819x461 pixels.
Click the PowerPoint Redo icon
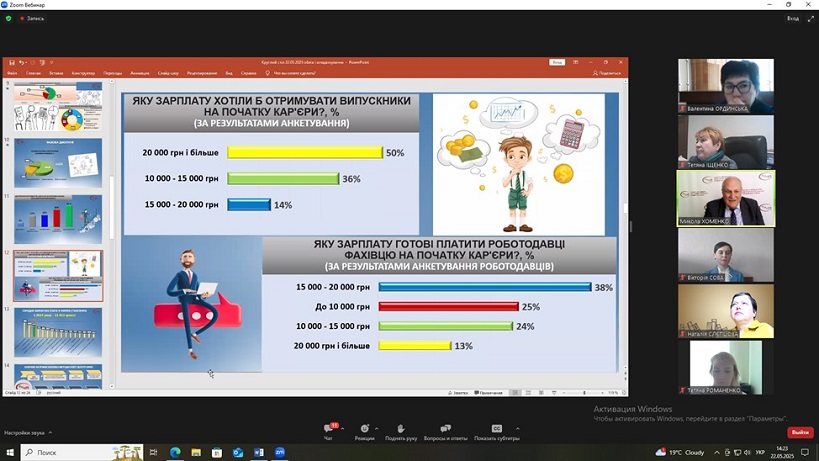pyautogui.click(x=32, y=63)
